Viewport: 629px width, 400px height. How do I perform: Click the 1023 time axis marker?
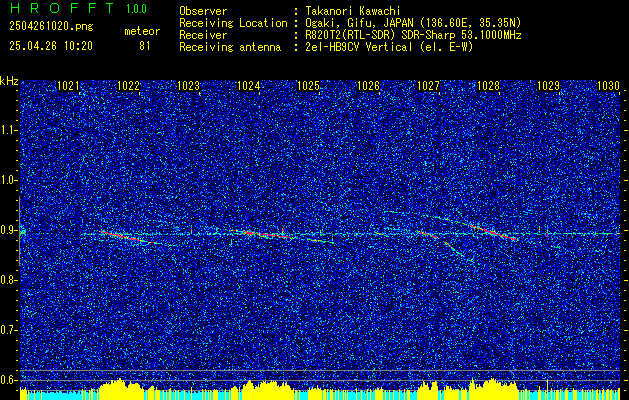click(x=188, y=85)
